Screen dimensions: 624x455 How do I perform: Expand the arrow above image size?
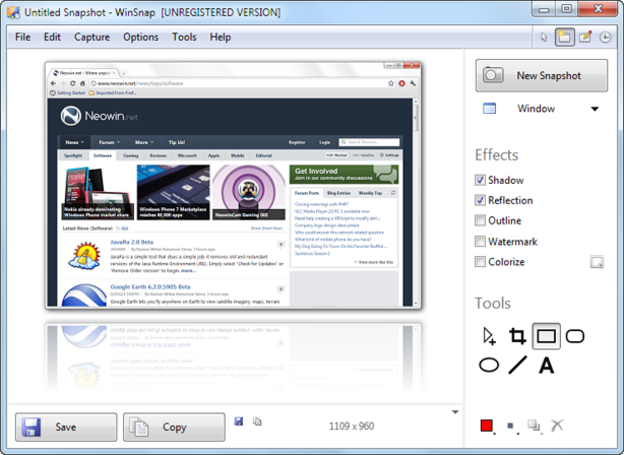tap(455, 412)
